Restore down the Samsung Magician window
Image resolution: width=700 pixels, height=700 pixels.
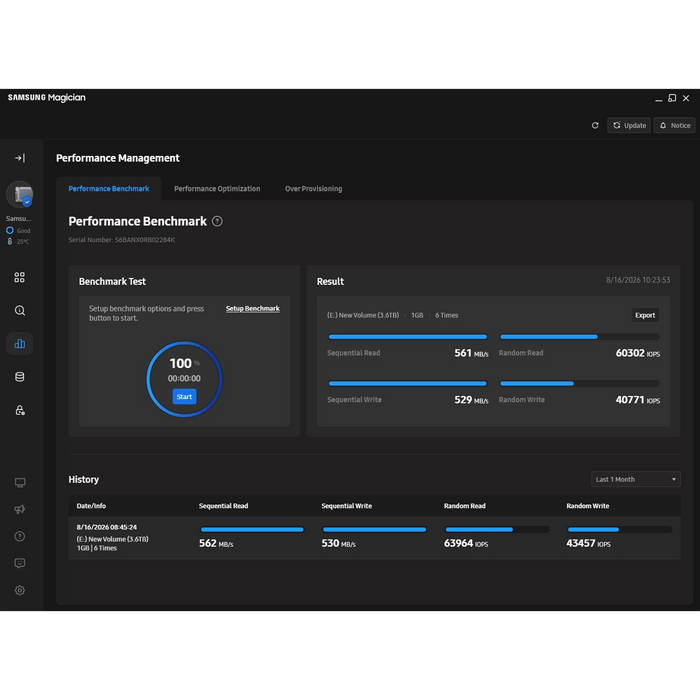pos(672,98)
